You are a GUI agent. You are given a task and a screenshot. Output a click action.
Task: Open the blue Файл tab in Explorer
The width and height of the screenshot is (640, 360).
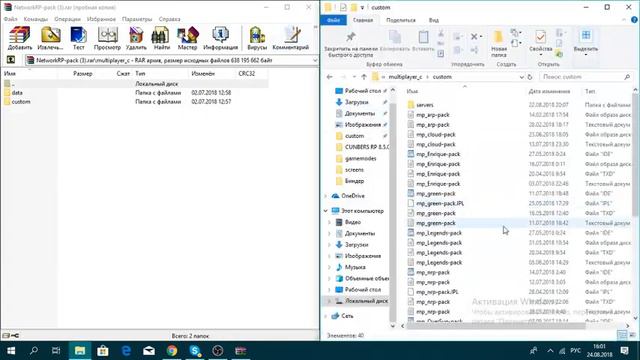pyautogui.click(x=333, y=20)
